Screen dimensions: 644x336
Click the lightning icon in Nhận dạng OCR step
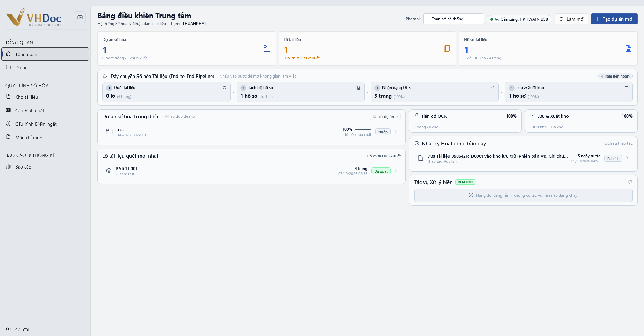tap(493, 88)
